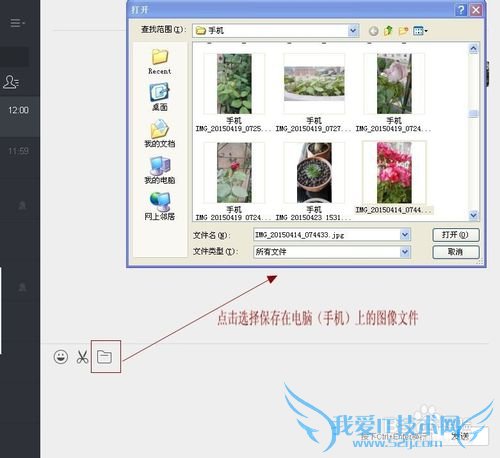Screen dimensions: 500x458
Task: Click the scissors screenshot icon
Action: (82, 357)
